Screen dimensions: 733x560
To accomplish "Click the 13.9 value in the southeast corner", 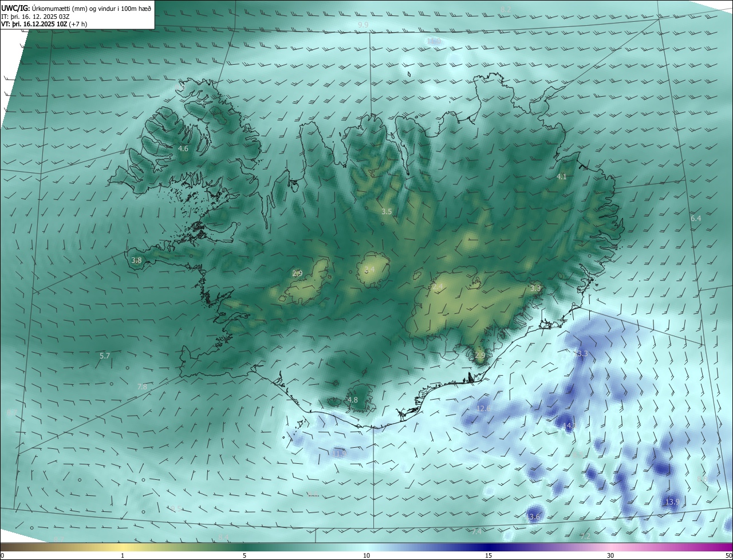I will click(x=672, y=502).
